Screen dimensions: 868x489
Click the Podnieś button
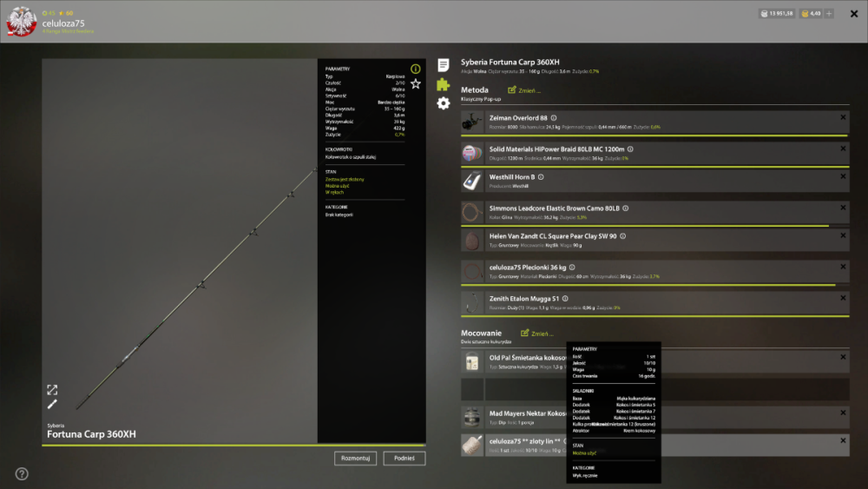[404, 458]
